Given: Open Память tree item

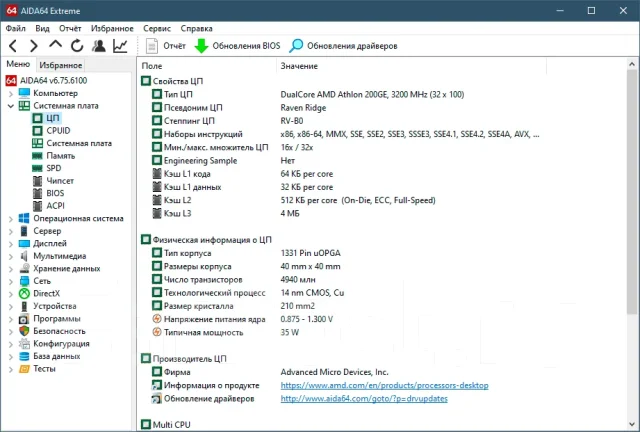Looking at the screenshot, I should [x=53, y=156].
